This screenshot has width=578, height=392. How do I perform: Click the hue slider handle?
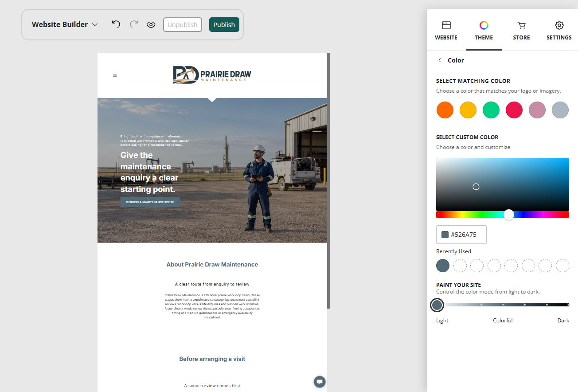509,215
